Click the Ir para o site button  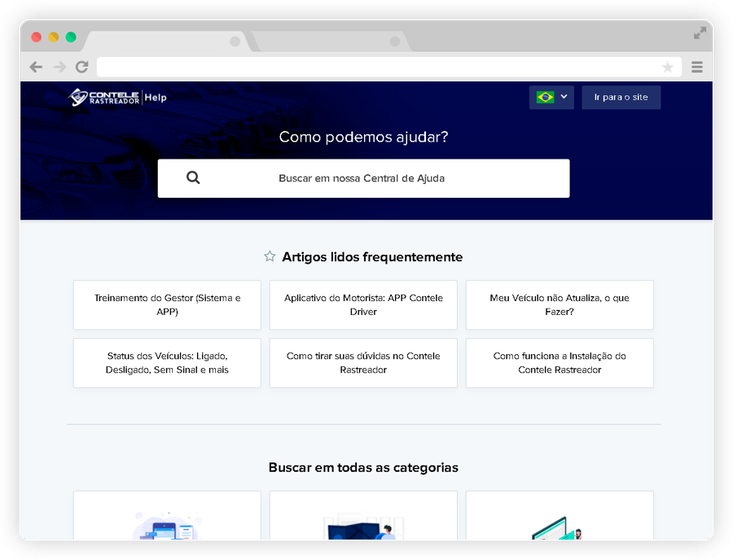[621, 97]
